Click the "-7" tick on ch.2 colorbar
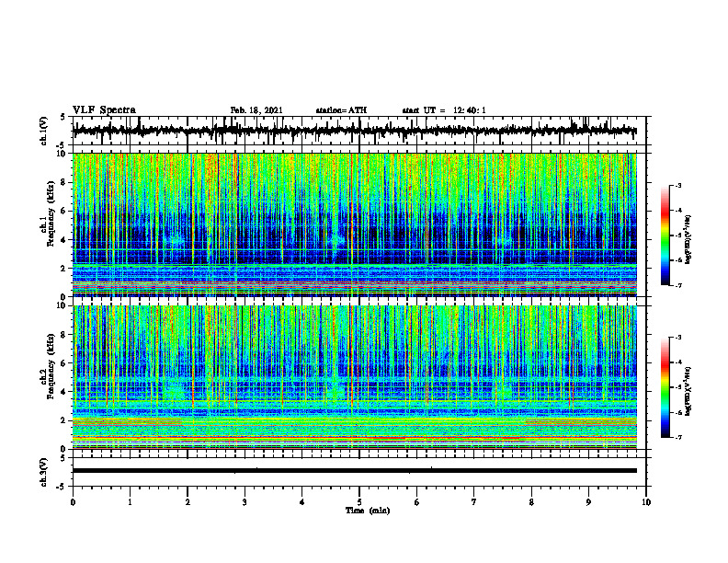The width and height of the screenshot is (728, 563). pos(678,438)
